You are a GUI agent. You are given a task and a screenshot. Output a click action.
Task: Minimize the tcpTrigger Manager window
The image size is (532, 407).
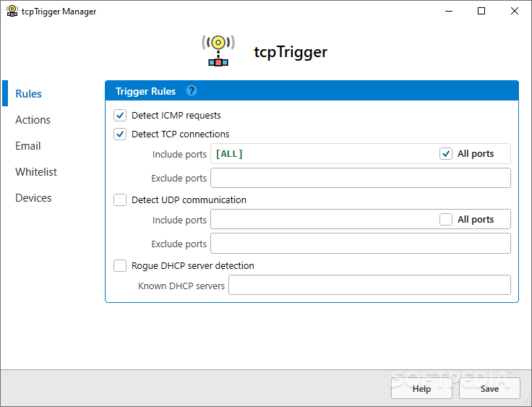pyautogui.click(x=449, y=11)
